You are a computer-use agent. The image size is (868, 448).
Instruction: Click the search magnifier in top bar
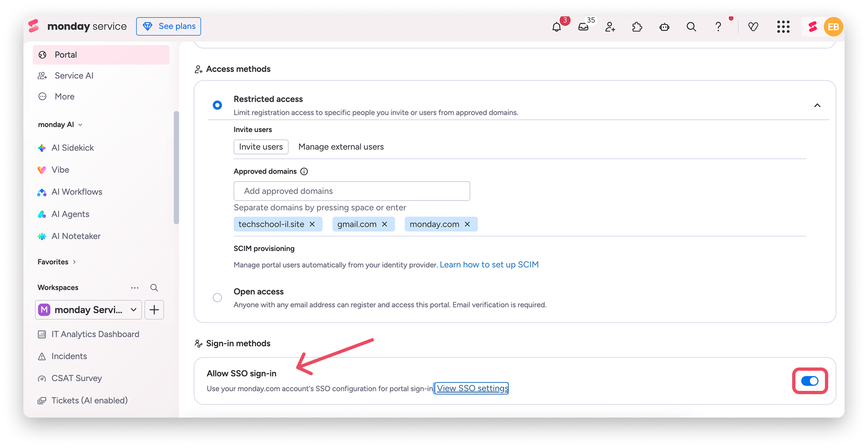pyautogui.click(x=691, y=27)
